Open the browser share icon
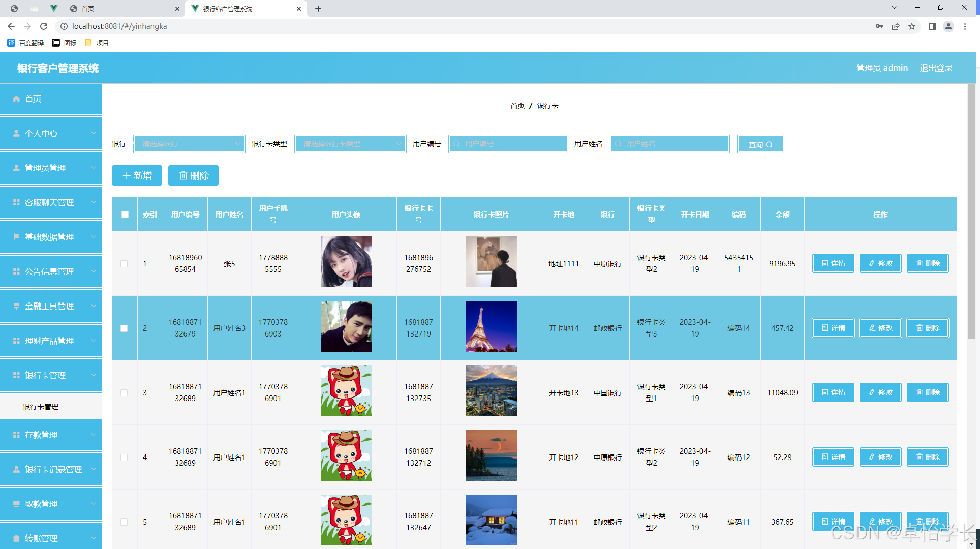 (x=896, y=26)
